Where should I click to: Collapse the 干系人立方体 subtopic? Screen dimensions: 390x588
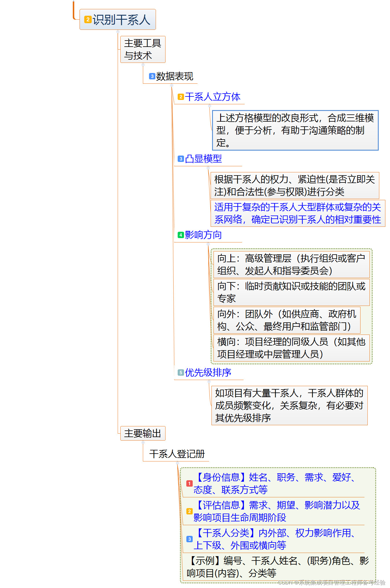pyautogui.click(x=209, y=106)
